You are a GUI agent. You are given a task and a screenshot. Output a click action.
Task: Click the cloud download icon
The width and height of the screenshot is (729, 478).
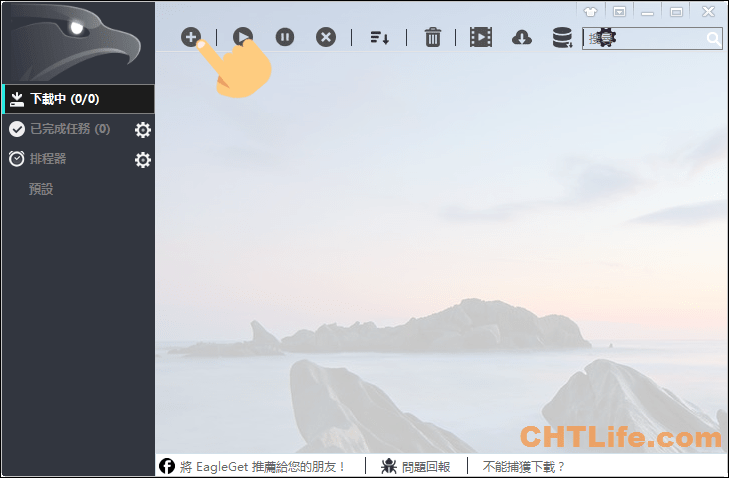522,37
